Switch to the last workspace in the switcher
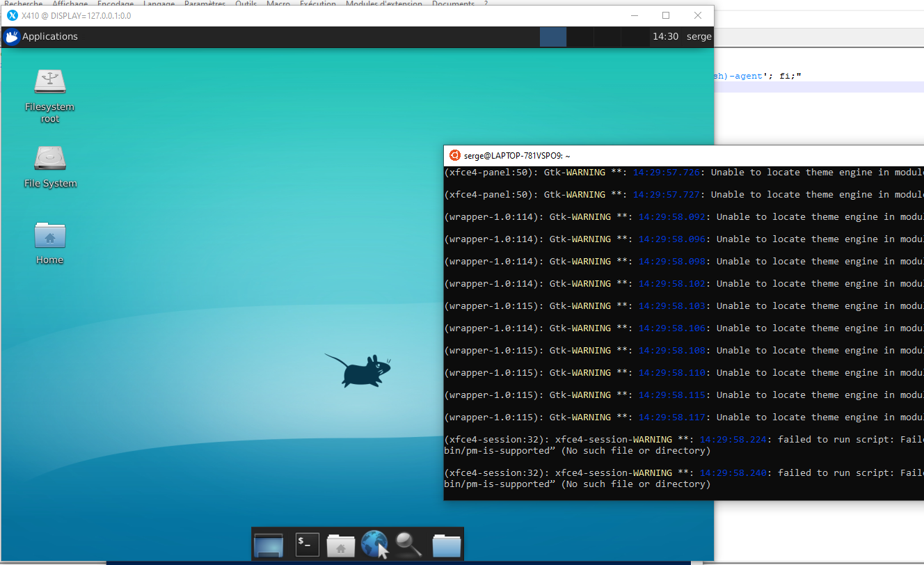Viewport: 924px width, 565px height. (x=634, y=37)
